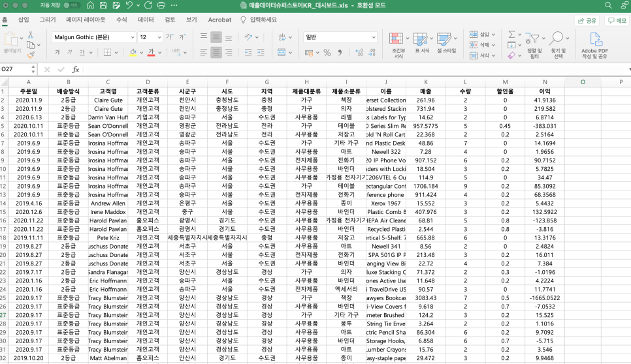Image resolution: width=631 pixels, height=364 pixels.
Task: Print the workbook using printer icon
Action: click(161, 5)
